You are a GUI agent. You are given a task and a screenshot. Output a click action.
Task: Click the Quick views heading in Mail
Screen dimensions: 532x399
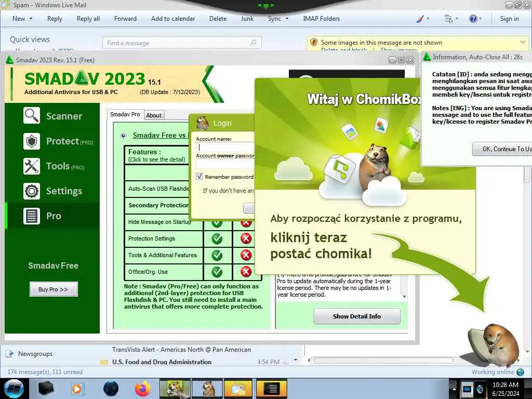tap(30, 39)
